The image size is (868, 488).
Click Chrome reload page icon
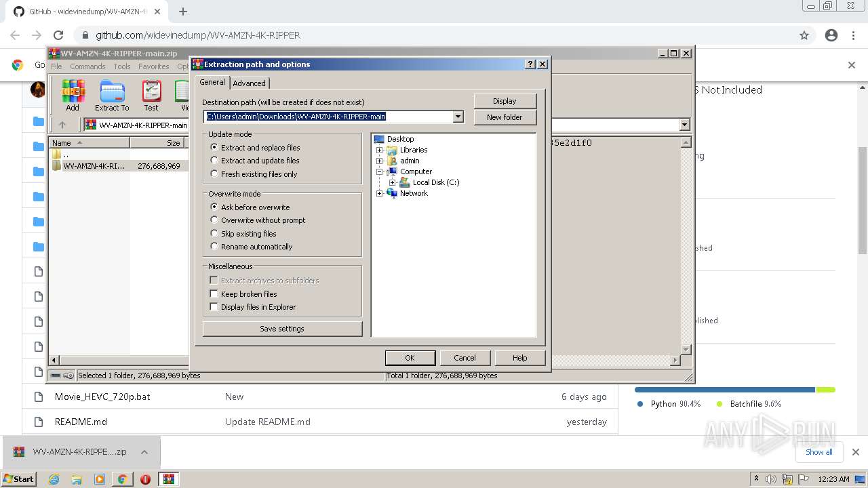(58, 35)
